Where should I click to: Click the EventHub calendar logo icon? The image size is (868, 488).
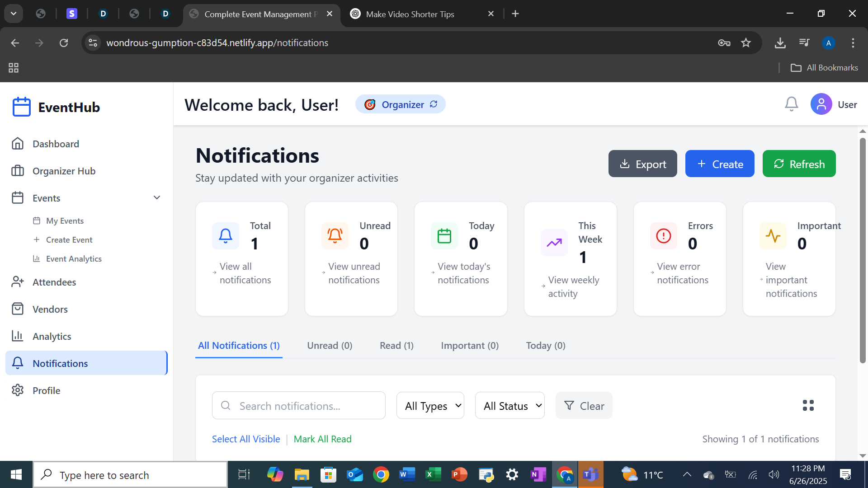click(x=21, y=107)
